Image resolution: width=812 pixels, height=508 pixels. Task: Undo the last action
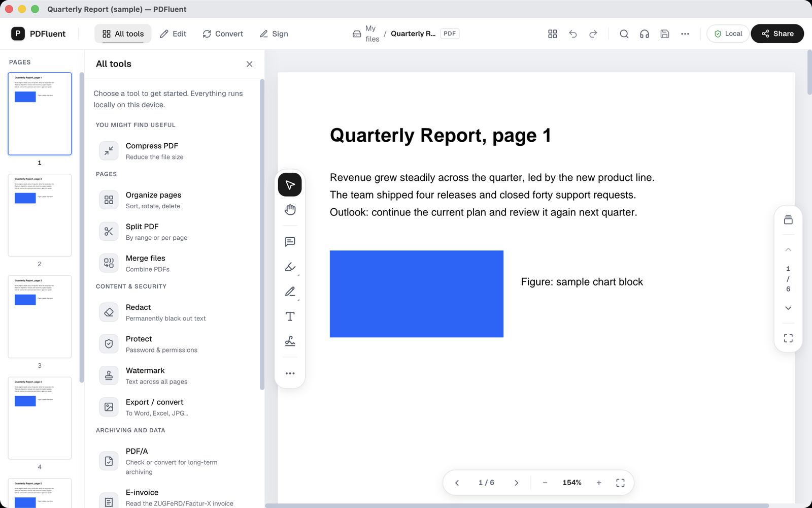(573, 34)
